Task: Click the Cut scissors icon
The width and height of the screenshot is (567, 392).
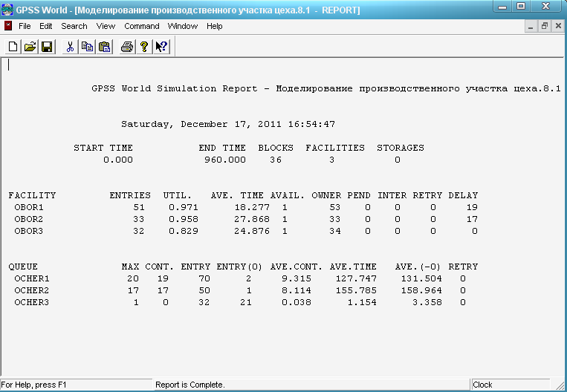Action: coord(70,47)
